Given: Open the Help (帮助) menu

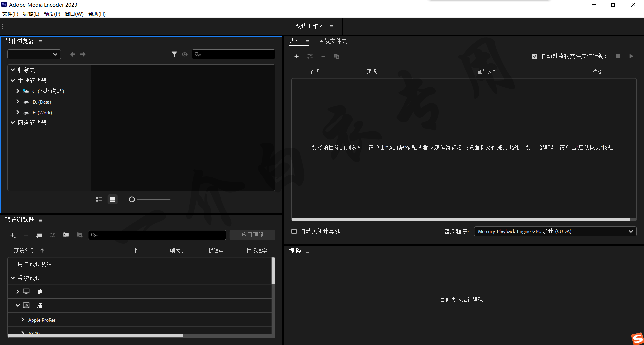Looking at the screenshot, I should (97, 14).
